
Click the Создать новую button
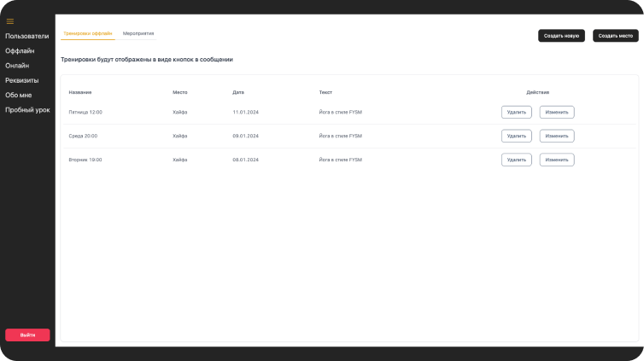[561, 36]
